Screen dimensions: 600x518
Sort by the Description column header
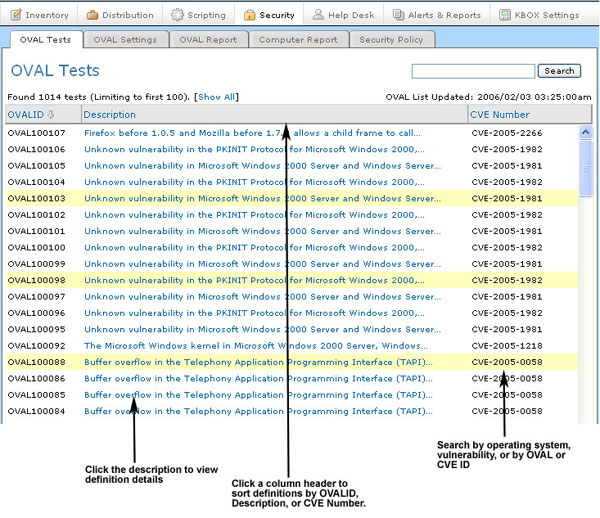tap(110, 115)
